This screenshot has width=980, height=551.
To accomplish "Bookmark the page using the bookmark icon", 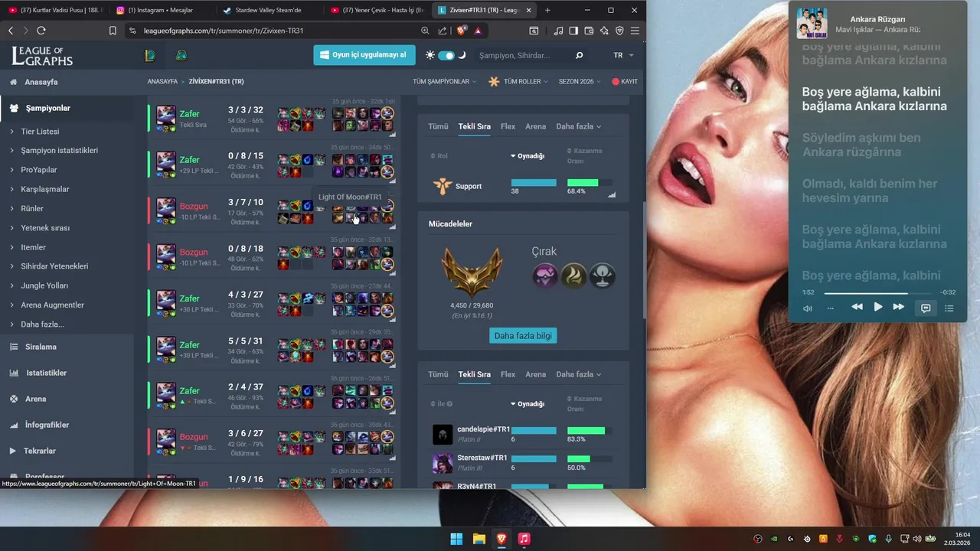I will pos(113,31).
